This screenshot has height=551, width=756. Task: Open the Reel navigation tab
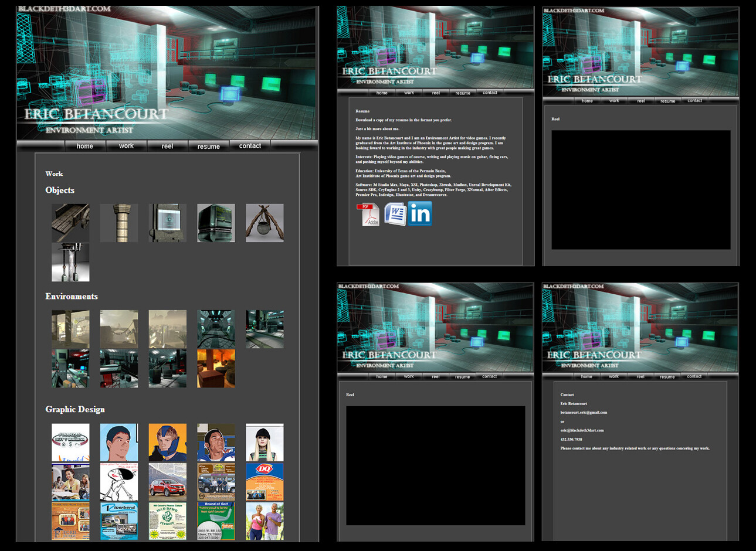pos(168,145)
